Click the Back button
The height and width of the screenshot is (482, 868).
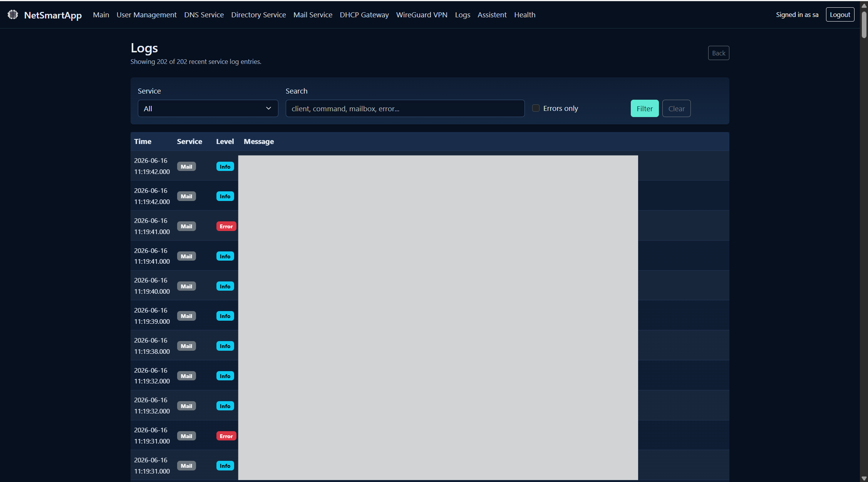click(x=718, y=53)
